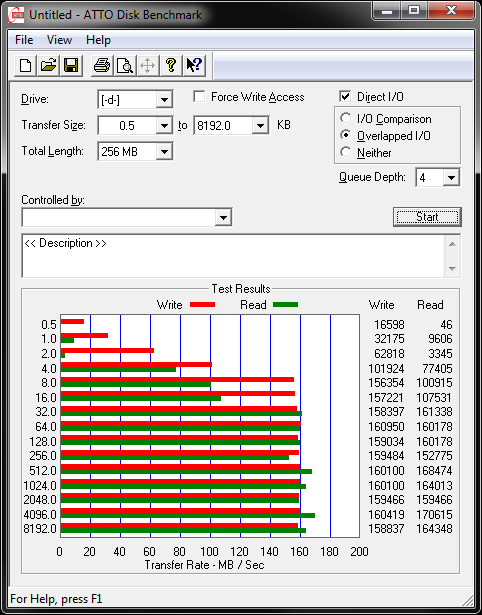The width and height of the screenshot is (482, 615).
Task: Click the ATTO app icon in title bar
Action: (16, 15)
